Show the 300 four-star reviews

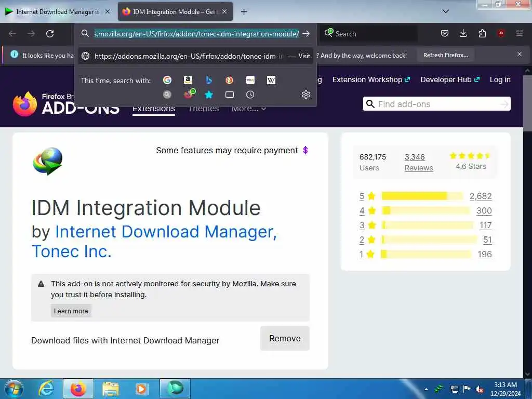click(484, 211)
